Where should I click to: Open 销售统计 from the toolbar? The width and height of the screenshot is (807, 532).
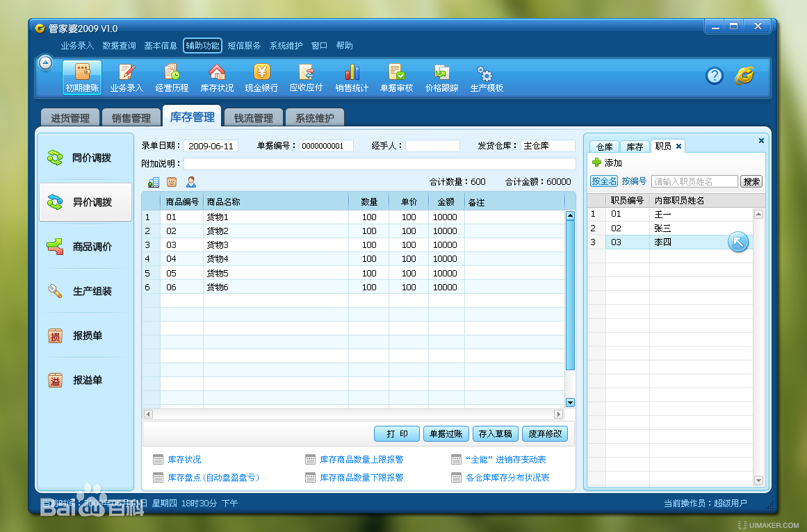(352, 76)
